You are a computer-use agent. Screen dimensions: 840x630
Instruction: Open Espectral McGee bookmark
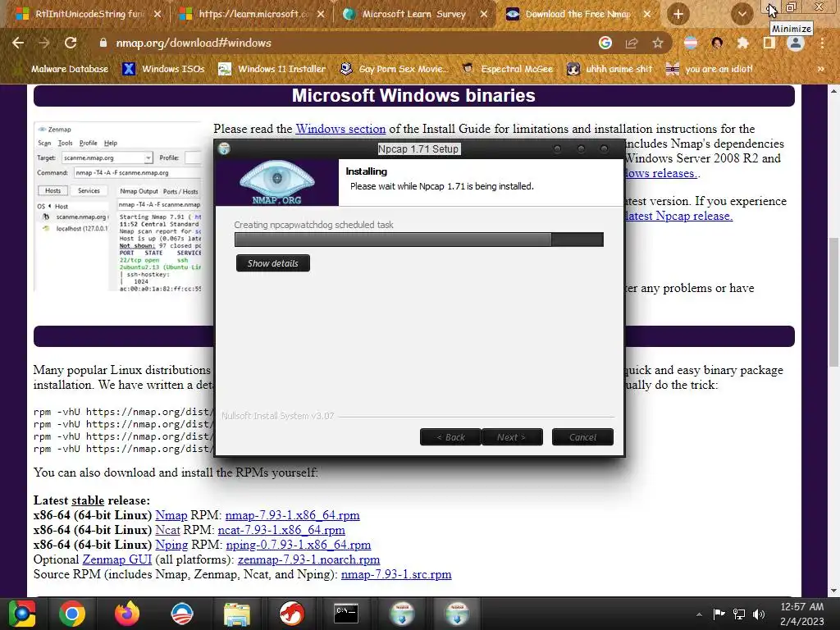coord(507,69)
